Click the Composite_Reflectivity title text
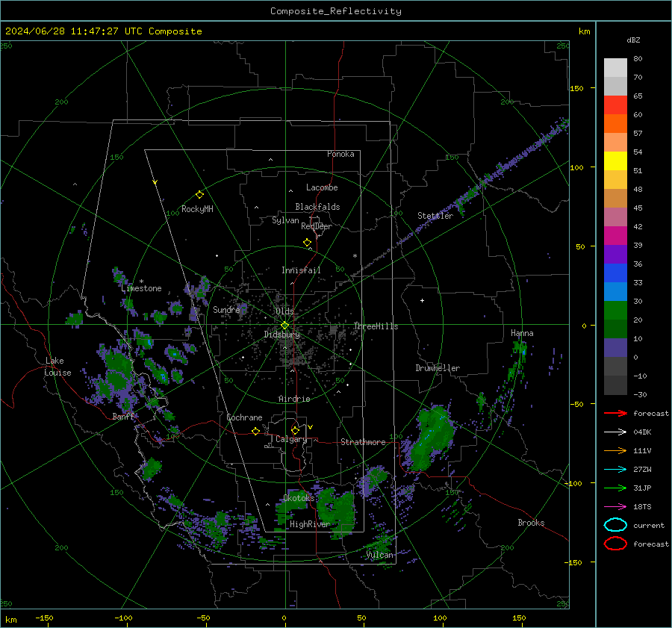The image size is (672, 628). pos(336,11)
